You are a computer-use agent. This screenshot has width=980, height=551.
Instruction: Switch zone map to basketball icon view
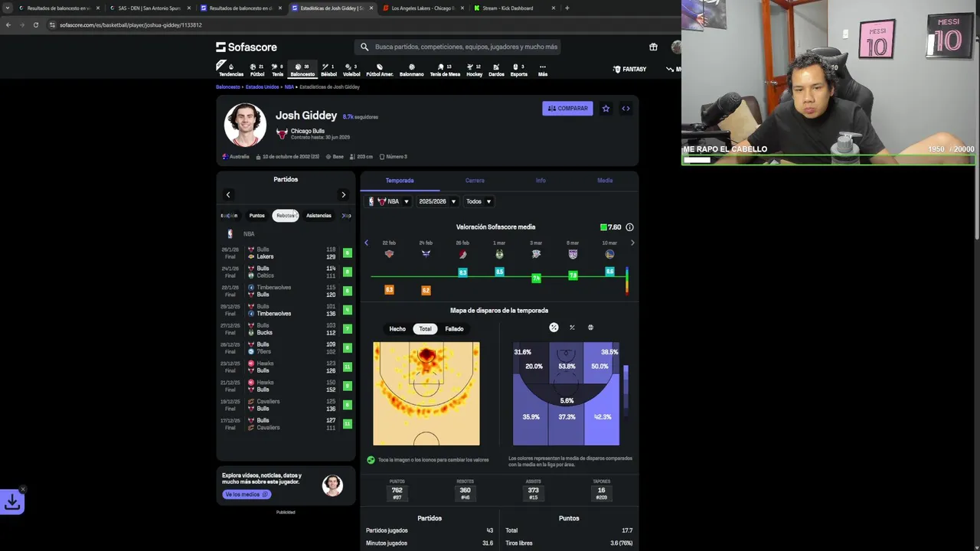[x=590, y=328]
